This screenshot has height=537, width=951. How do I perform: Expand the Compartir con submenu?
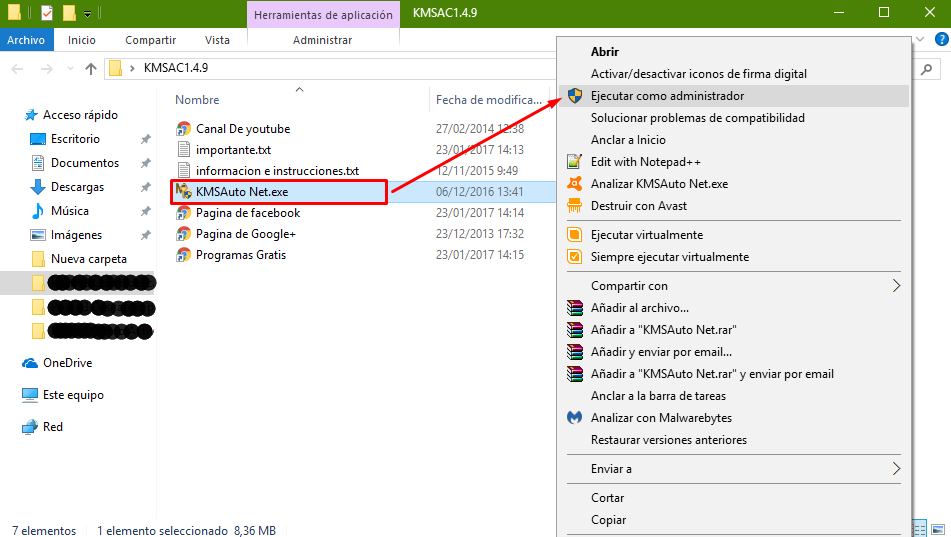pos(734,286)
